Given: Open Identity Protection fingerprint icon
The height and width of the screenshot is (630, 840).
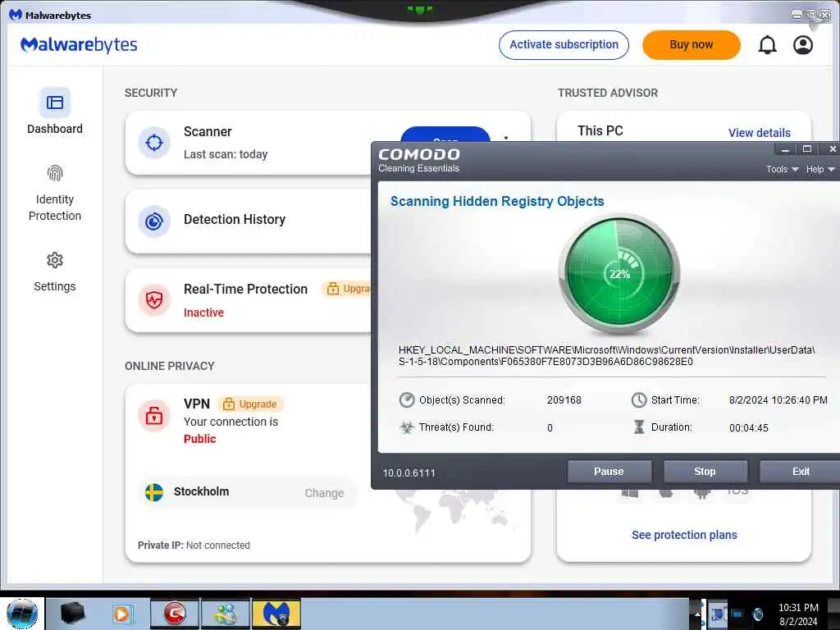Looking at the screenshot, I should coord(55,173).
